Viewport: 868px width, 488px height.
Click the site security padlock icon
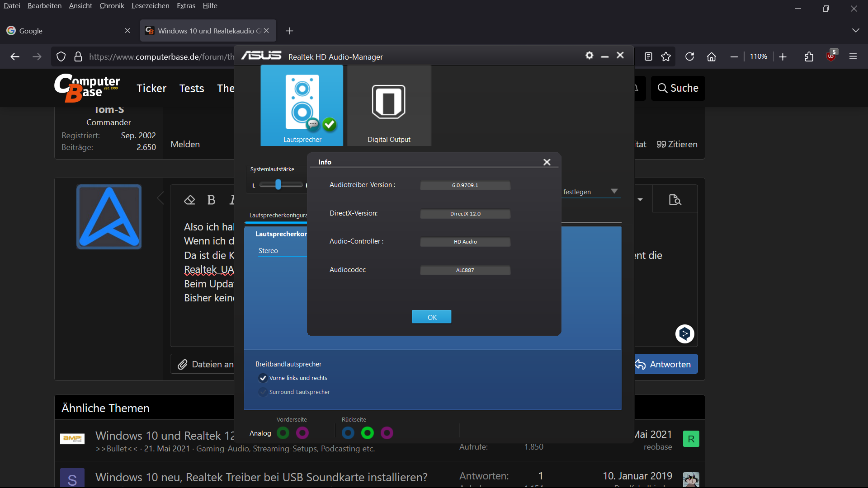coord(78,56)
